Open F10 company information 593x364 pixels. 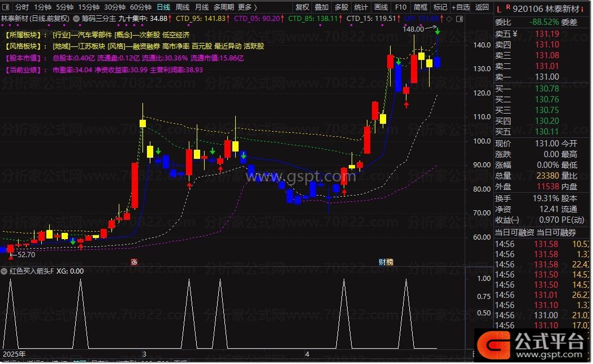[x=400, y=7]
